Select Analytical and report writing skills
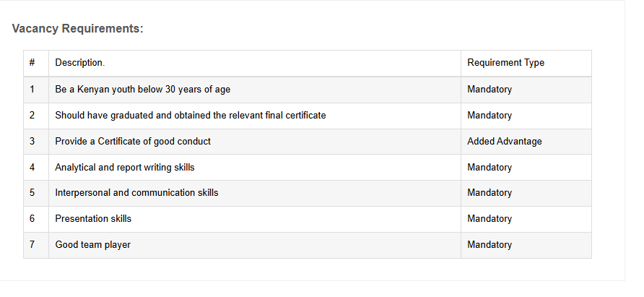The image size is (644, 297). pos(124,168)
